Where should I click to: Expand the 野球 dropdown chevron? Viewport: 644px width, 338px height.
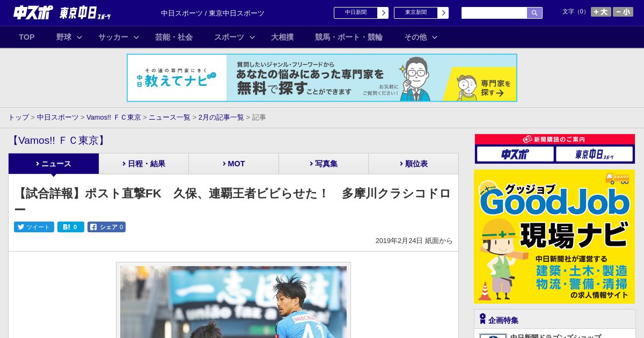(79, 38)
